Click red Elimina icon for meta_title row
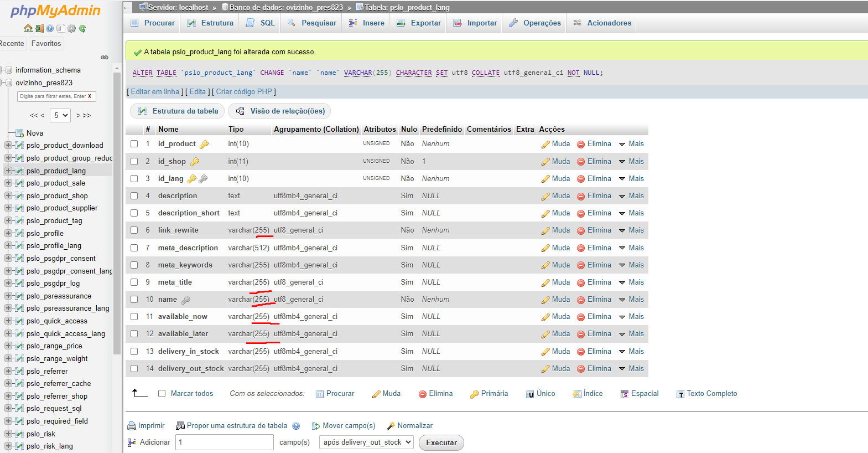 [581, 282]
